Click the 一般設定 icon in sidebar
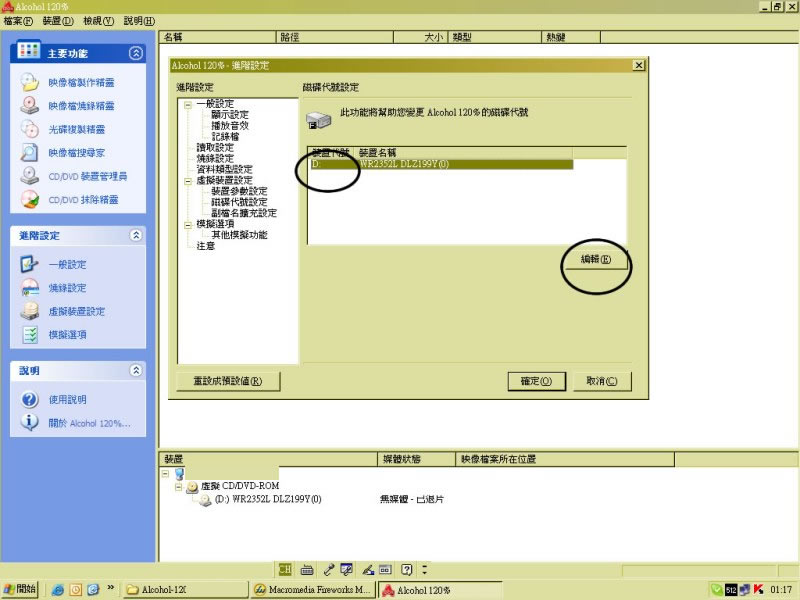 tap(30, 264)
